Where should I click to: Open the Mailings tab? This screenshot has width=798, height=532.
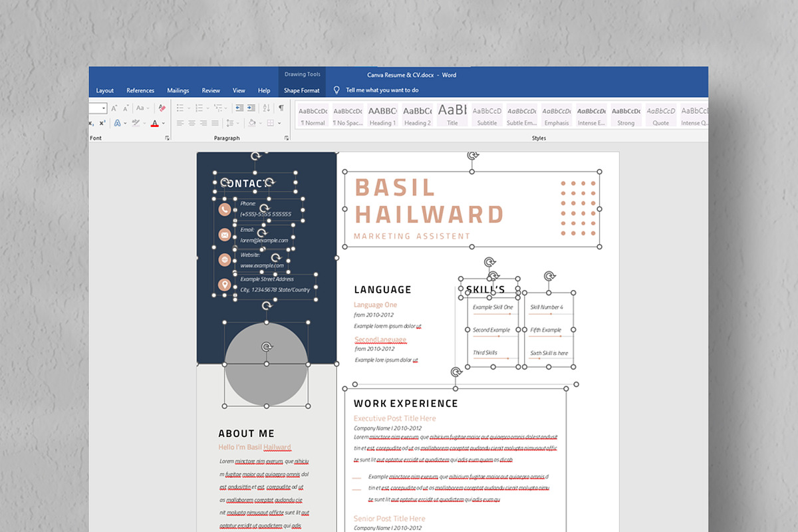point(178,90)
